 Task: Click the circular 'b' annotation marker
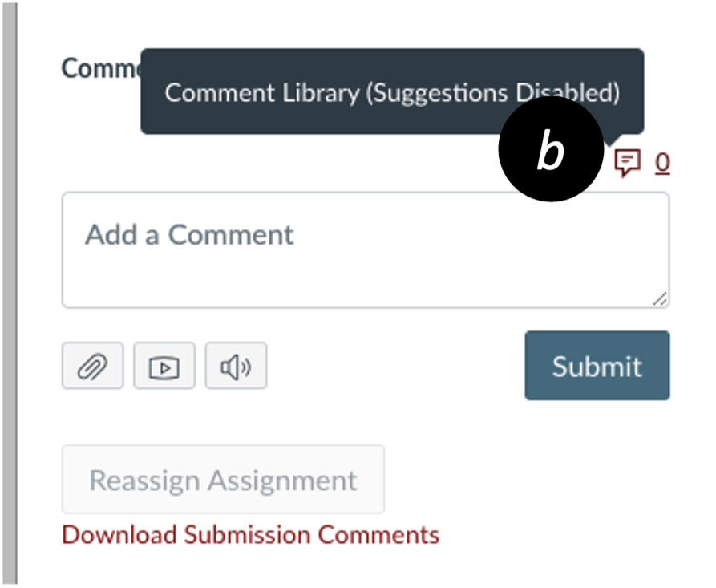coord(550,149)
